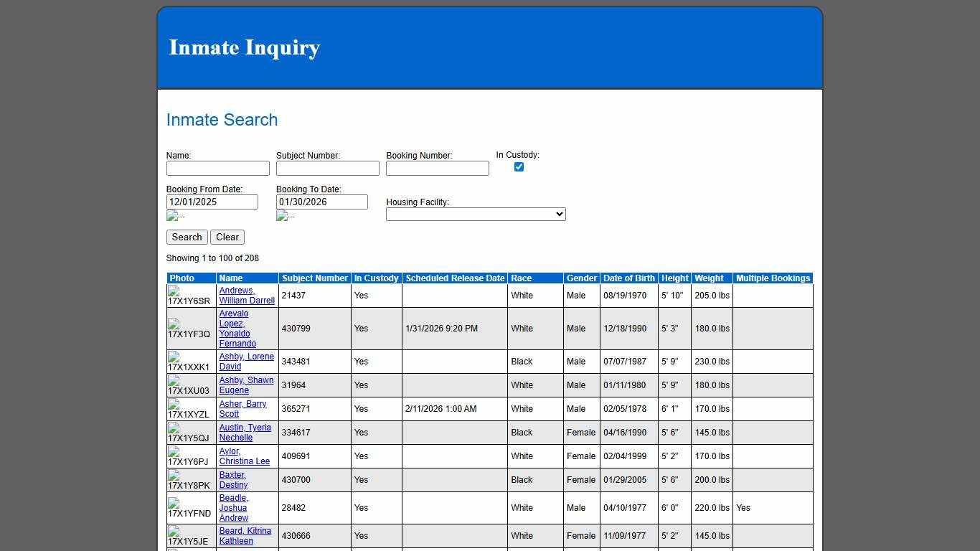
Task: Open the record for Beadle, Joshua Andrew
Action: pyautogui.click(x=233, y=507)
